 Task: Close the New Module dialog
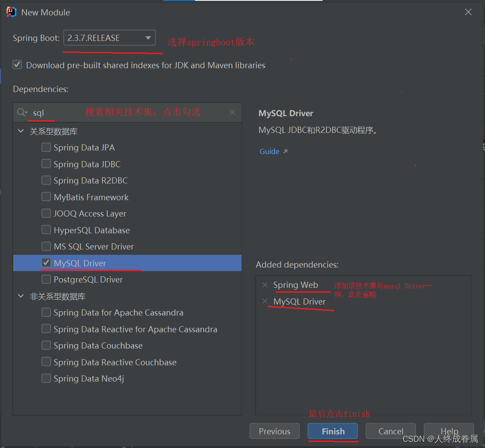(468, 12)
